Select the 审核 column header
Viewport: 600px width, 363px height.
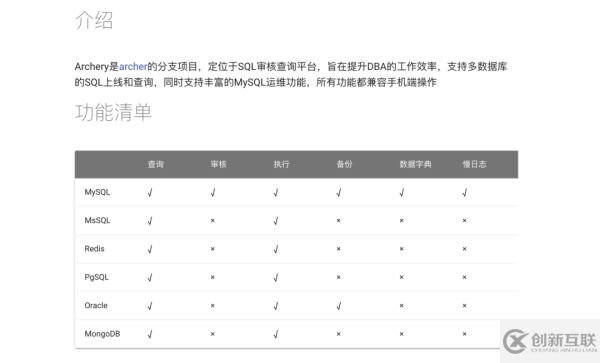(x=218, y=164)
